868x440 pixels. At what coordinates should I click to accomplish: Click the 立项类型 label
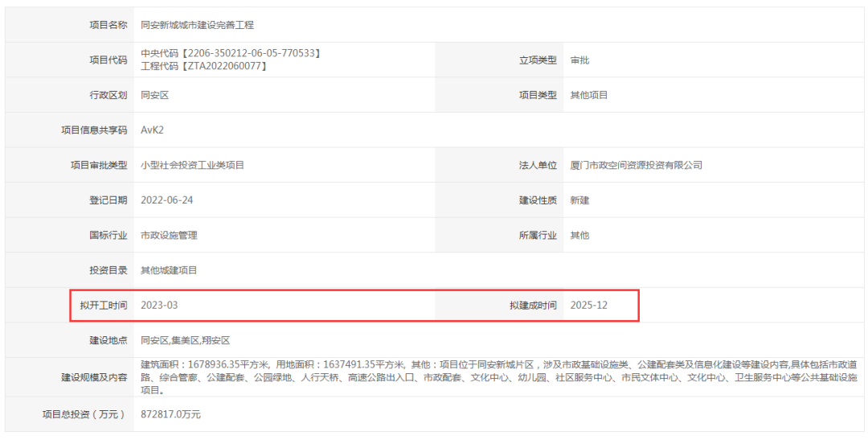[538, 60]
